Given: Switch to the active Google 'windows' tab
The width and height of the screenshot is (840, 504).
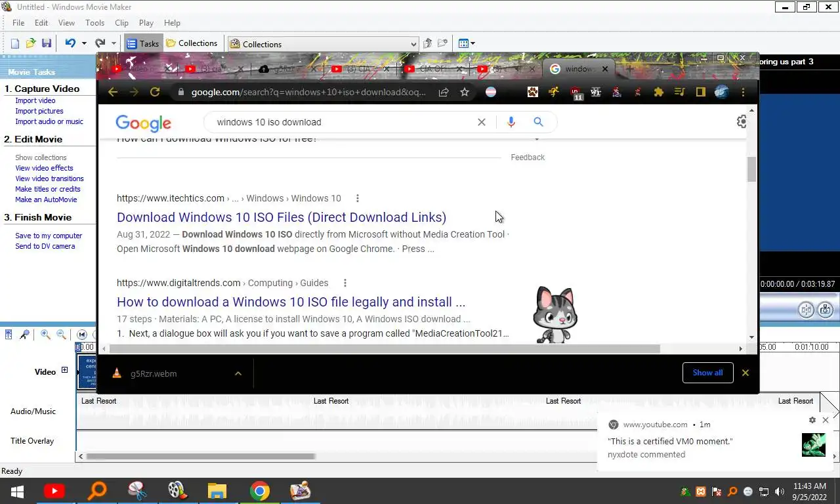Looking at the screenshot, I should coord(578,69).
